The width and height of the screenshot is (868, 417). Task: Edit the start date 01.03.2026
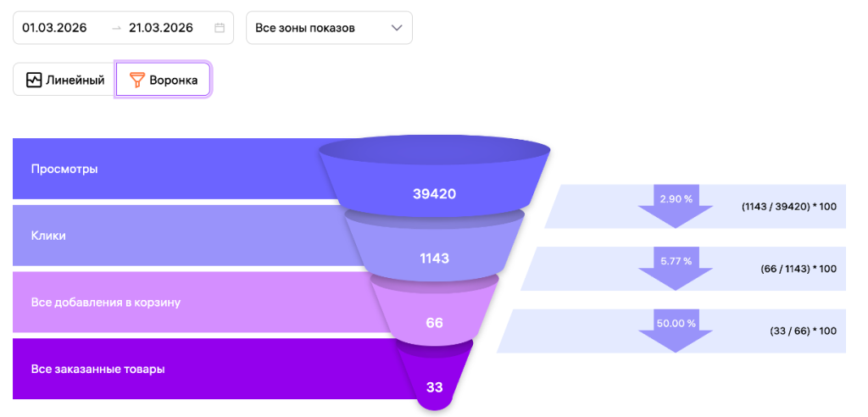tap(55, 28)
